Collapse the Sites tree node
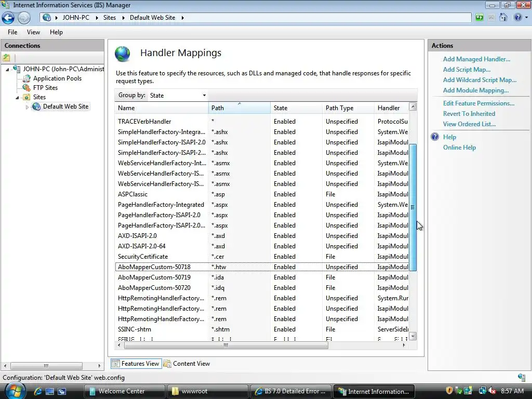Image resolution: width=532 pixels, height=399 pixels. [17, 98]
